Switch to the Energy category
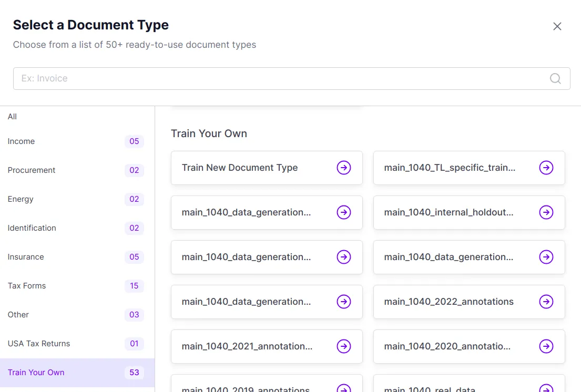Screen dimensions: 581x392 pos(77,199)
